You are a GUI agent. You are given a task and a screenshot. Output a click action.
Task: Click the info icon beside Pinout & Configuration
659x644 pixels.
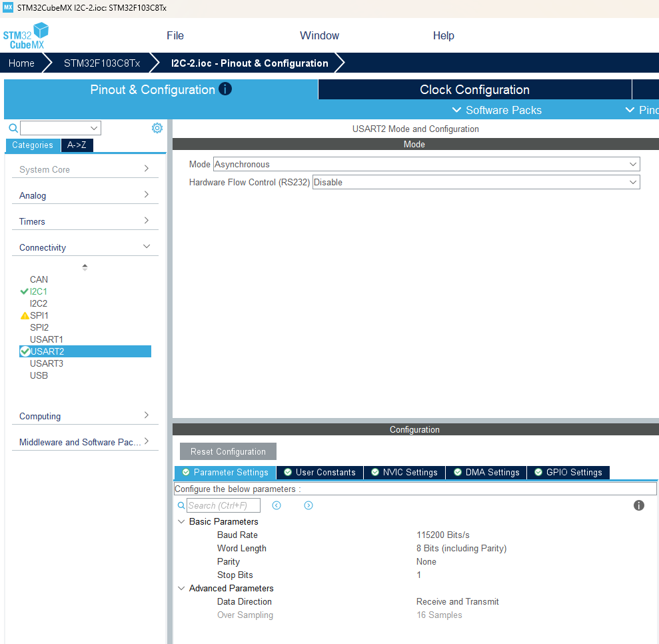pyautogui.click(x=225, y=89)
